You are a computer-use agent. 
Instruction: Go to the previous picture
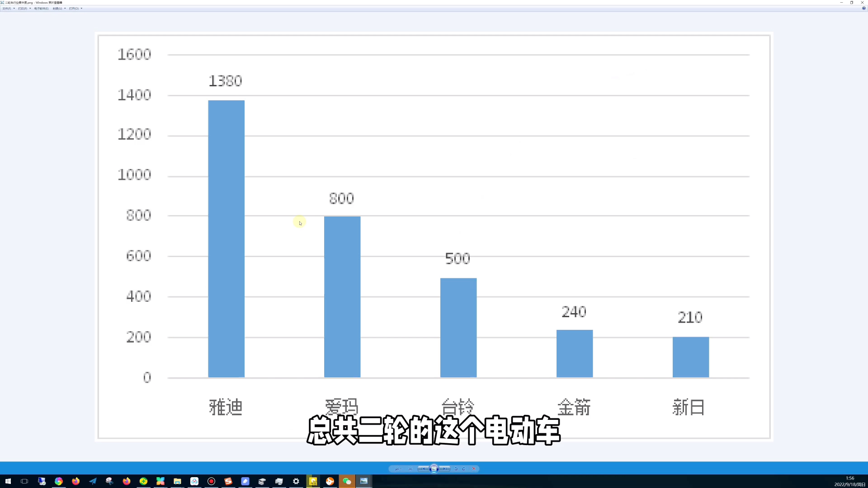coord(423,469)
